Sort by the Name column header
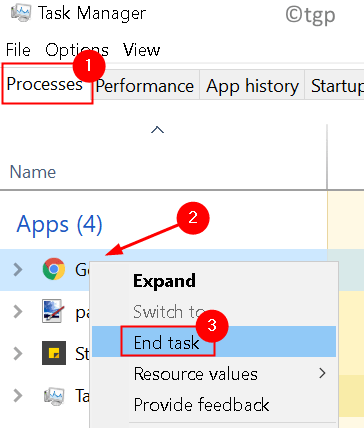Screen dimensions: 364x428 [x=33, y=172]
